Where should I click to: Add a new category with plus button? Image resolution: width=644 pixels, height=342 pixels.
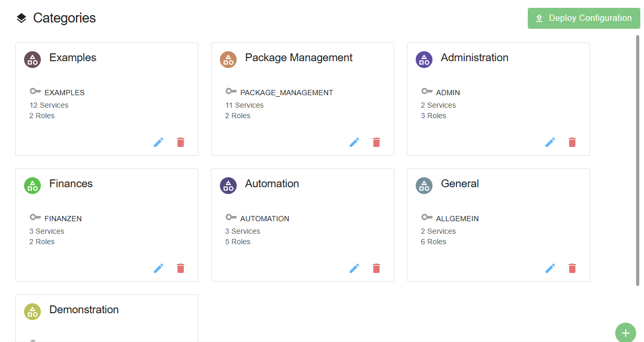[x=625, y=333]
